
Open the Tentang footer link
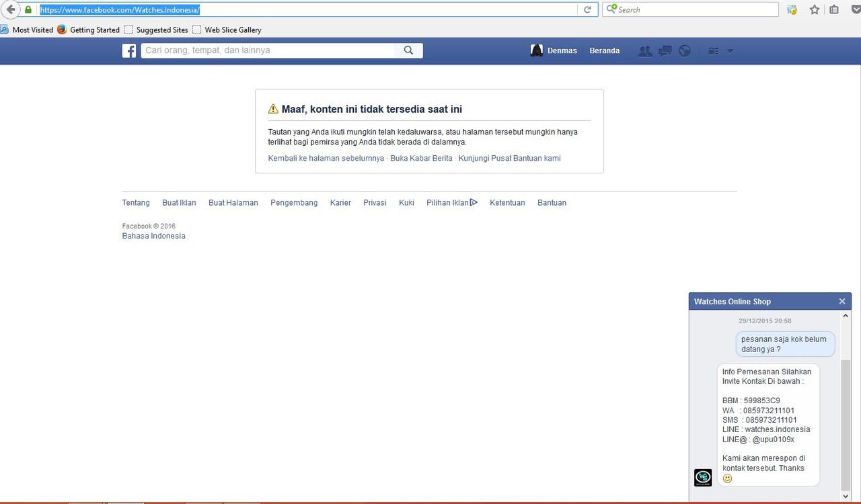[136, 202]
